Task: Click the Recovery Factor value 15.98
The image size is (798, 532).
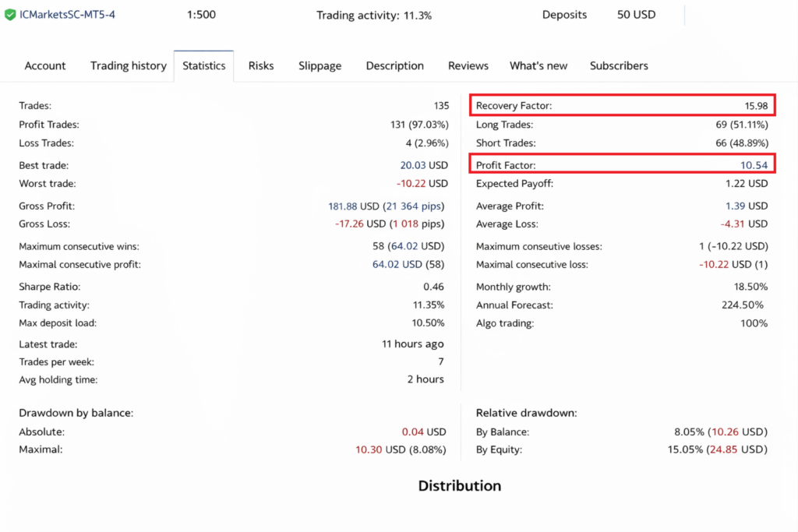Action: 756,106
